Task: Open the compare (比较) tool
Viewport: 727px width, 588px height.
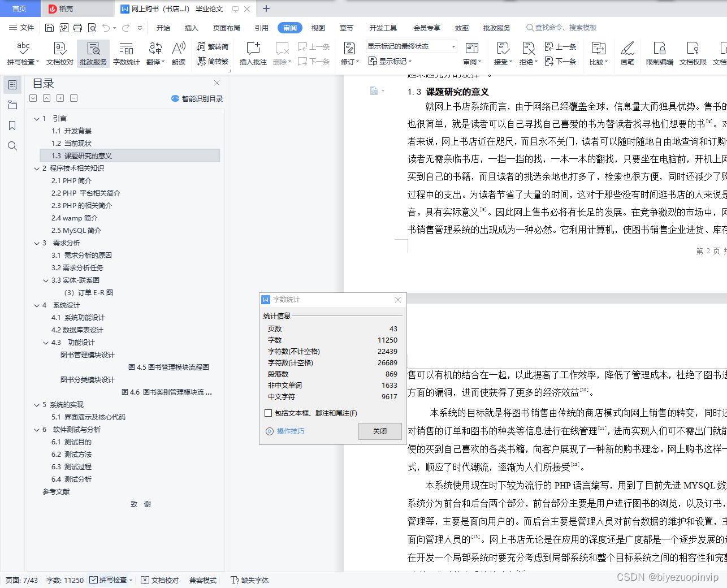Action: pyautogui.click(x=598, y=54)
